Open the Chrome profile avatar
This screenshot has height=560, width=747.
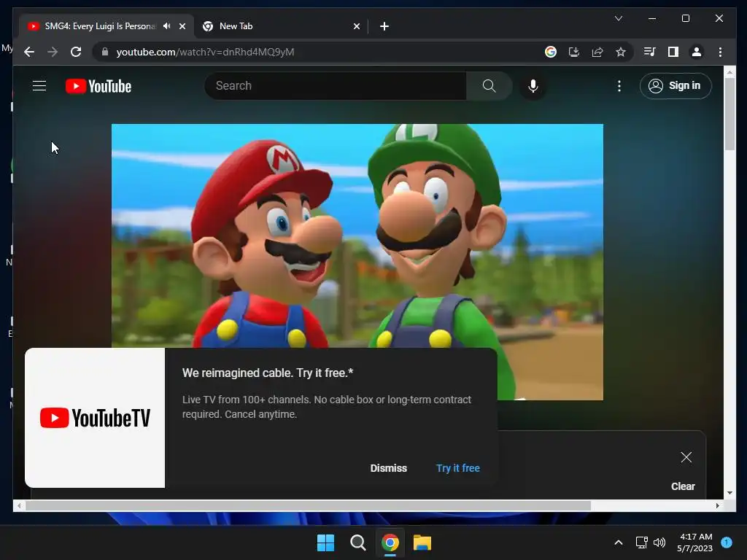[697, 52]
